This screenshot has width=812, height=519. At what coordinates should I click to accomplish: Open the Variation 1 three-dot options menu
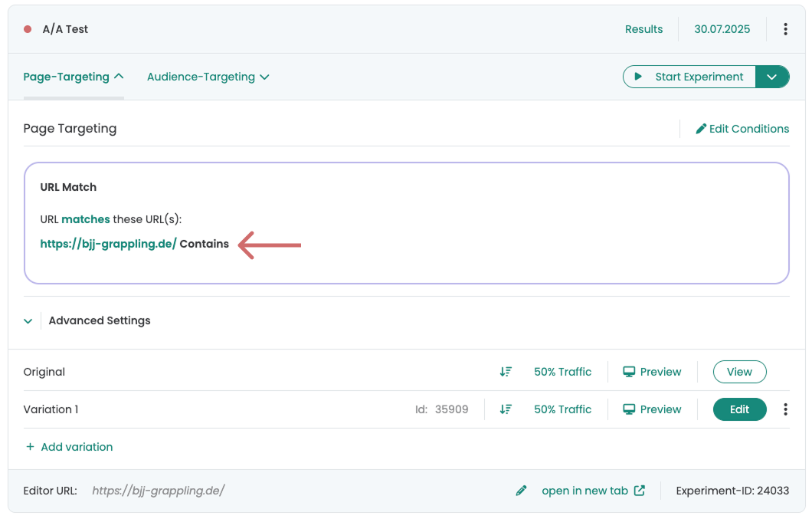coord(785,409)
